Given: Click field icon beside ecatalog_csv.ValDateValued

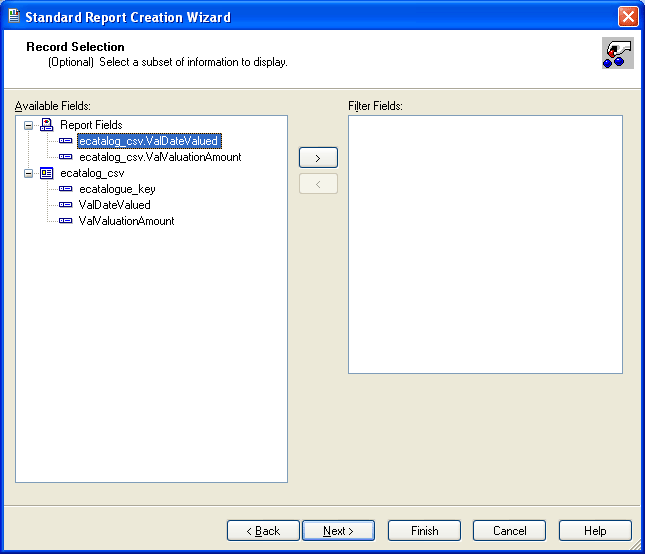Looking at the screenshot, I should [66, 141].
